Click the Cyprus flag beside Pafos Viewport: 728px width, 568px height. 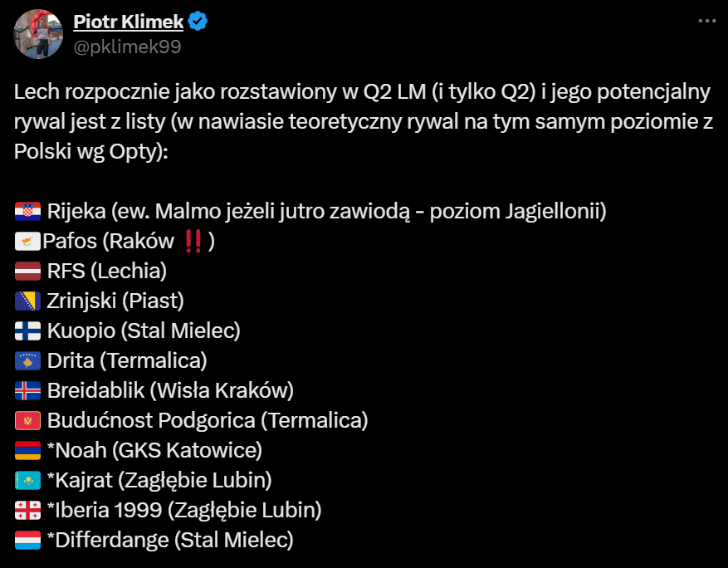(28, 242)
